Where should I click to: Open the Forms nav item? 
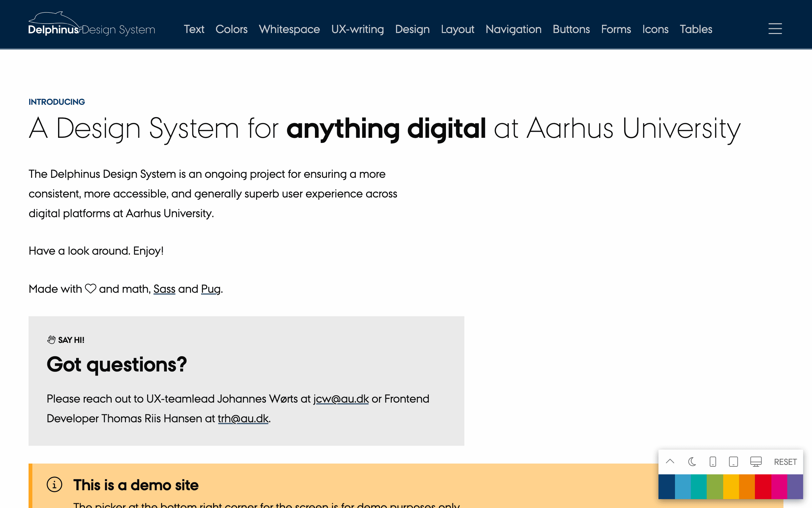click(x=616, y=29)
